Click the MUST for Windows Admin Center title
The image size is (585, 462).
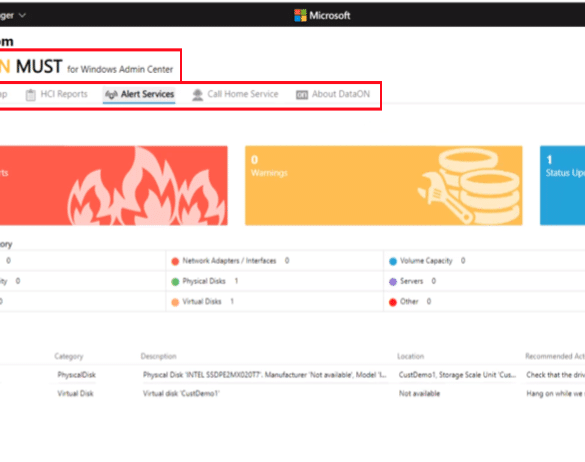point(94,67)
